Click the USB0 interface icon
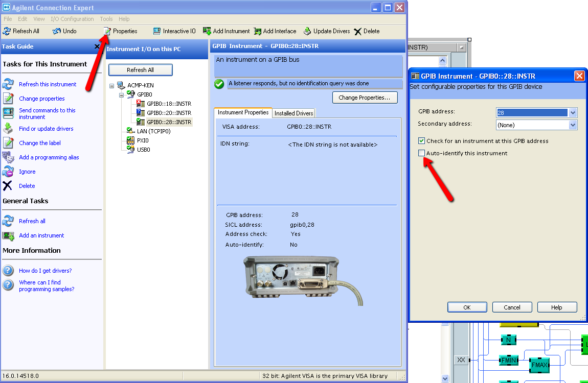 coord(130,150)
